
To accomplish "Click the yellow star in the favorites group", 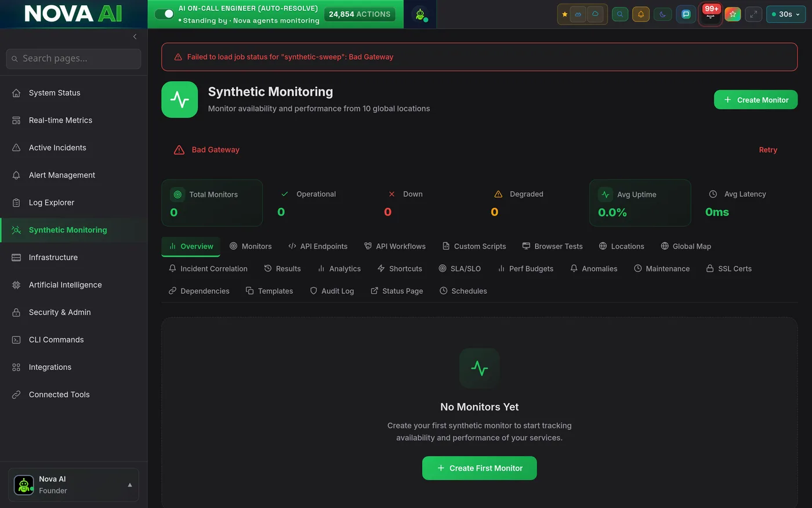I will click(565, 15).
